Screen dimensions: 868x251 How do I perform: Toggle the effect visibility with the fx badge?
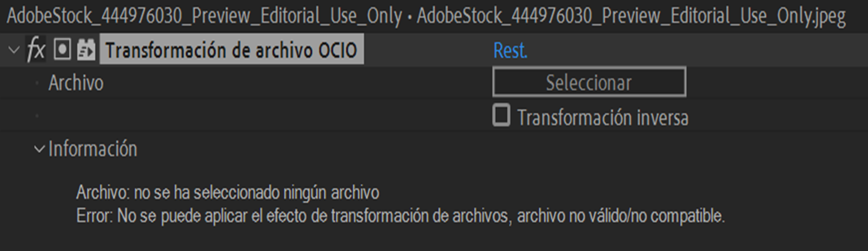36,49
